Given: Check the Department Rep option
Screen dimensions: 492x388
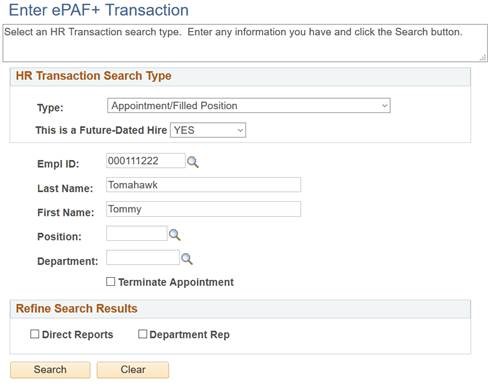Looking at the screenshot, I should pyautogui.click(x=142, y=334).
